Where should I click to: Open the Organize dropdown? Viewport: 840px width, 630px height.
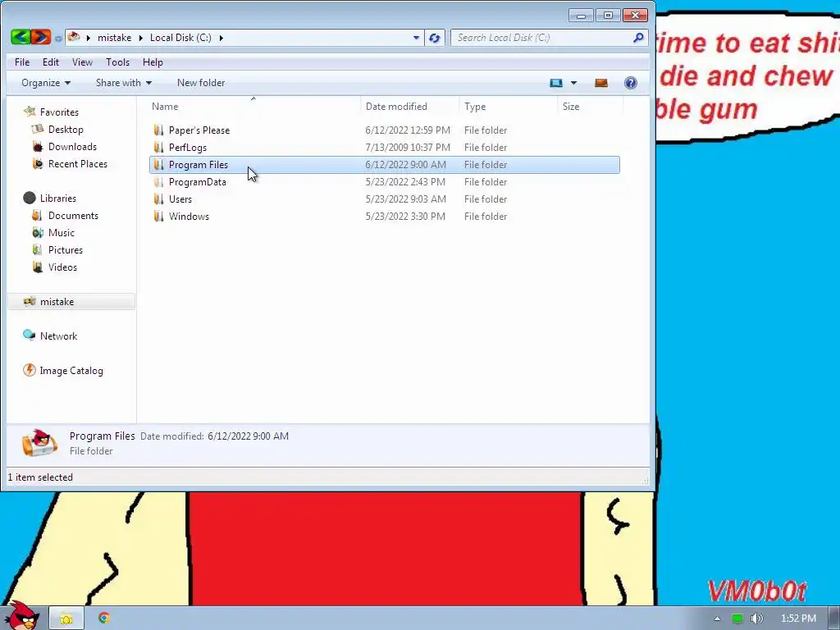[x=46, y=83]
